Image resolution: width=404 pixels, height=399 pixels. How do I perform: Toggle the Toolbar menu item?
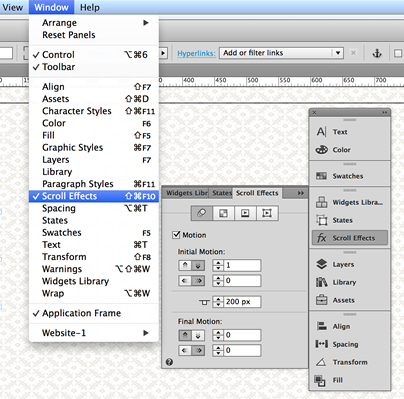[x=95, y=67]
